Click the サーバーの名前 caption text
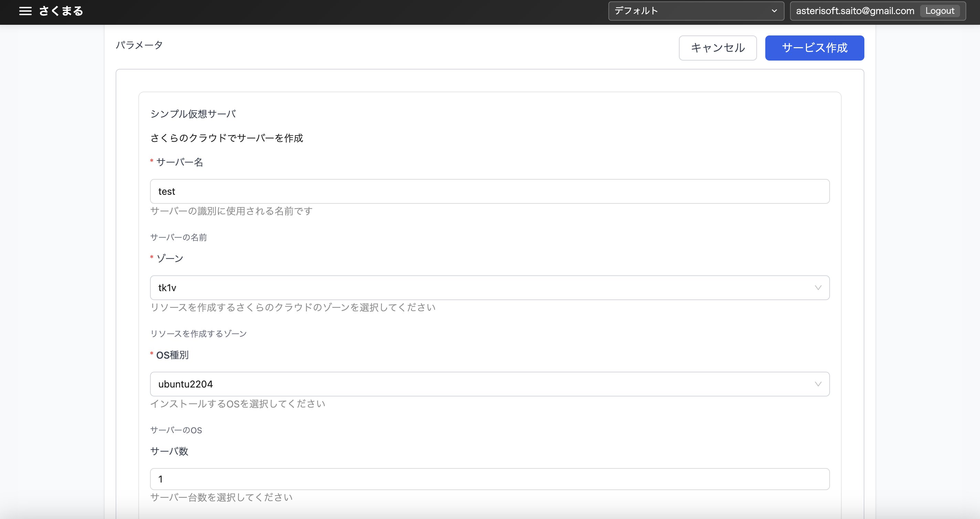The height and width of the screenshot is (519, 980). pyautogui.click(x=179, y=237)
